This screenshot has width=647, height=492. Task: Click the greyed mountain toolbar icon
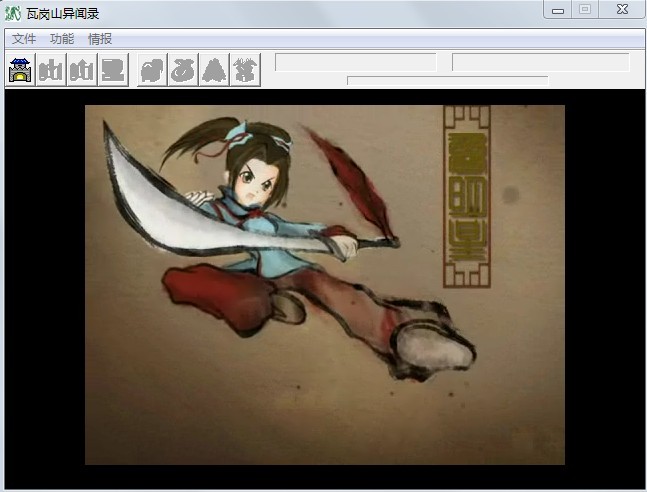click(214, 70)
